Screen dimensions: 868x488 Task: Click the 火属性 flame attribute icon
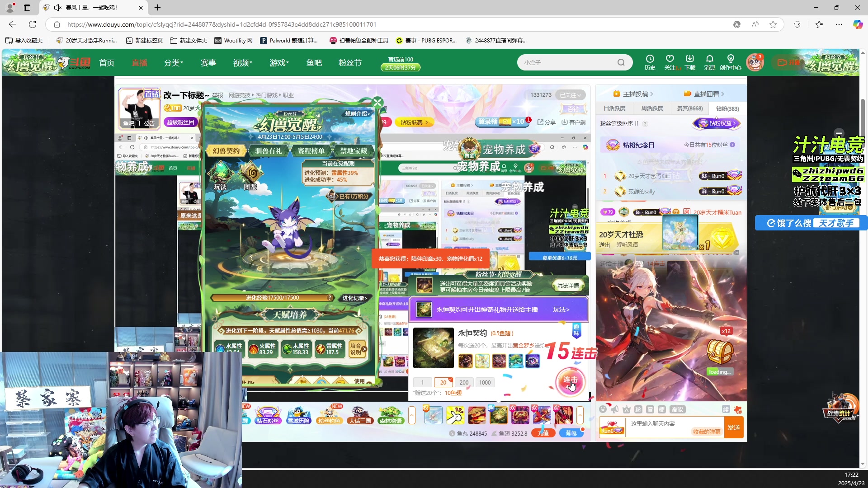(254, 349)
